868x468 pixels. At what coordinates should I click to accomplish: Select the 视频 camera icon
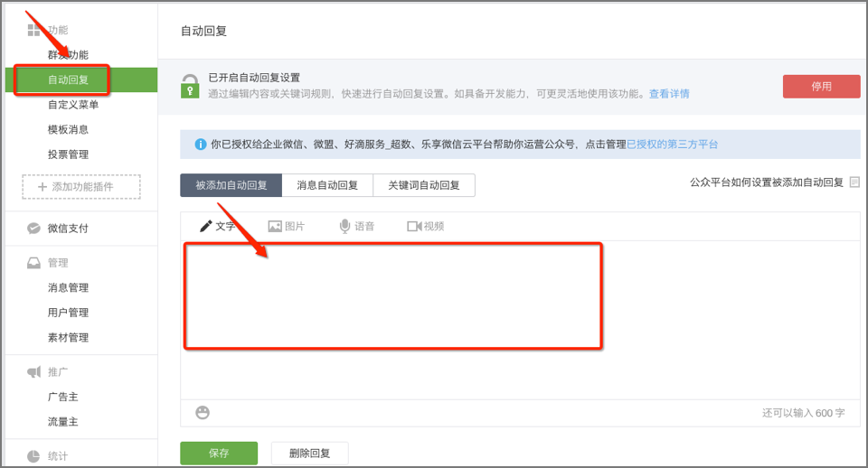414,226
